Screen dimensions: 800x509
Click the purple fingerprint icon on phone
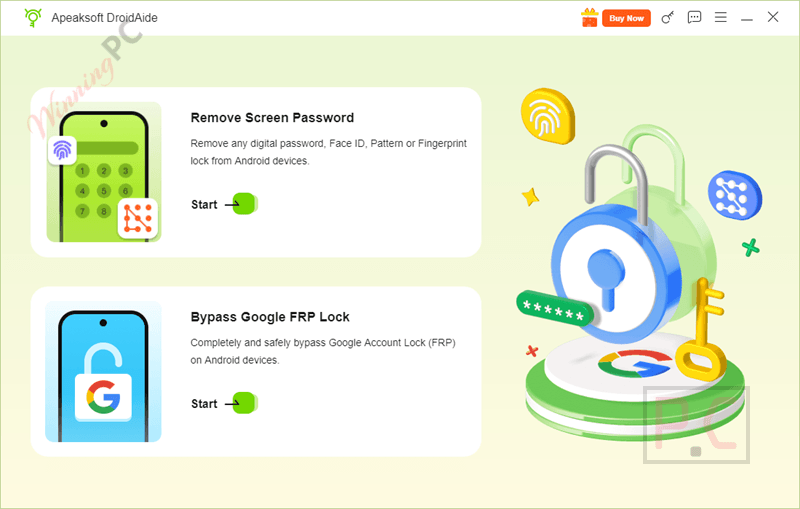coord(62,150)
